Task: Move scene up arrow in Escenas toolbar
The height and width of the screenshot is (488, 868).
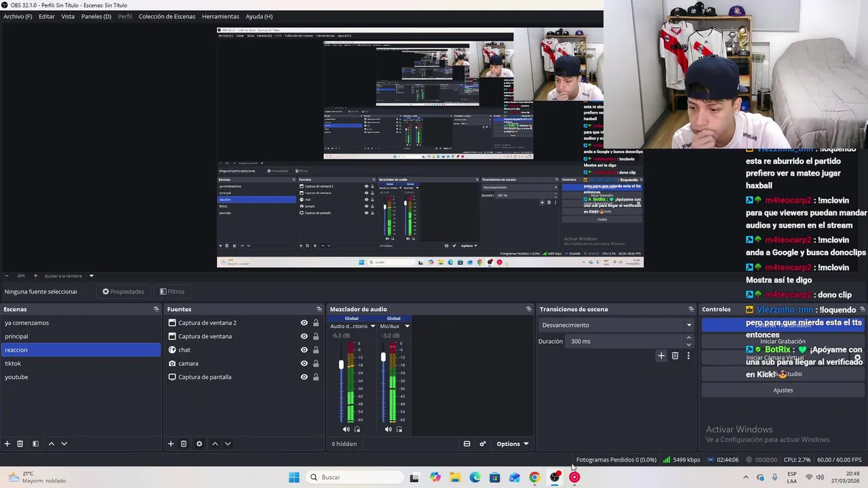Action: tap(51, 444)
